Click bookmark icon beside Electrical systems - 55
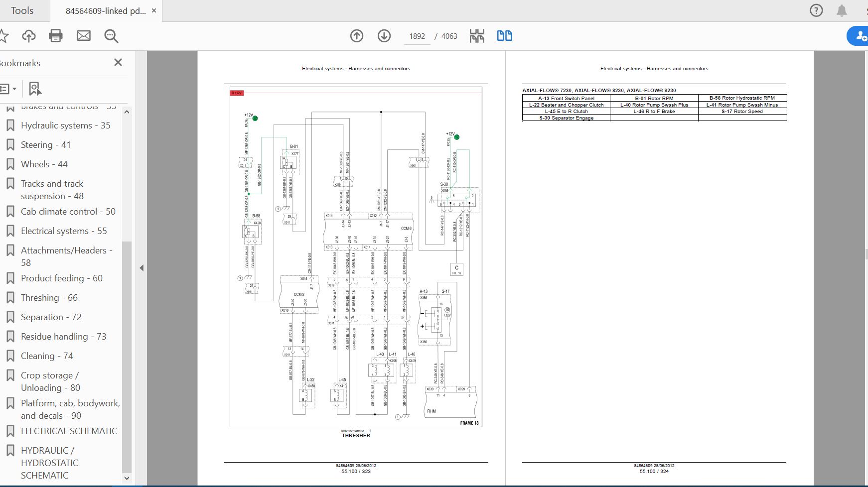This screenshot has width=868, height=487. 10,231
